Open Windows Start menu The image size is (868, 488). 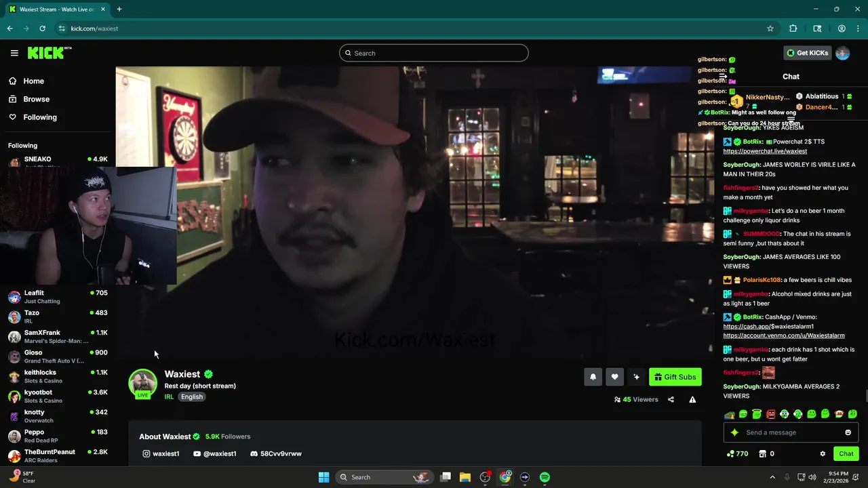pos(323,477)
